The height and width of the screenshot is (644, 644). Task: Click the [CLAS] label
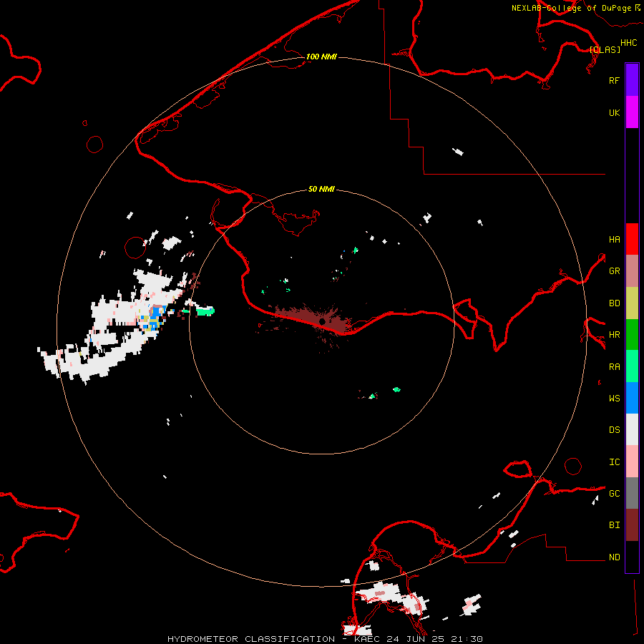point(605,49)
